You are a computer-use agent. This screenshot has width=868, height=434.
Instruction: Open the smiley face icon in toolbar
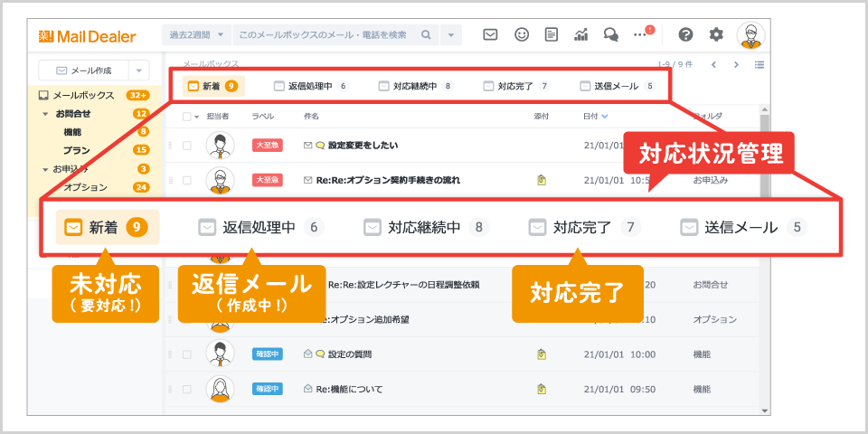tap(522, 35)
